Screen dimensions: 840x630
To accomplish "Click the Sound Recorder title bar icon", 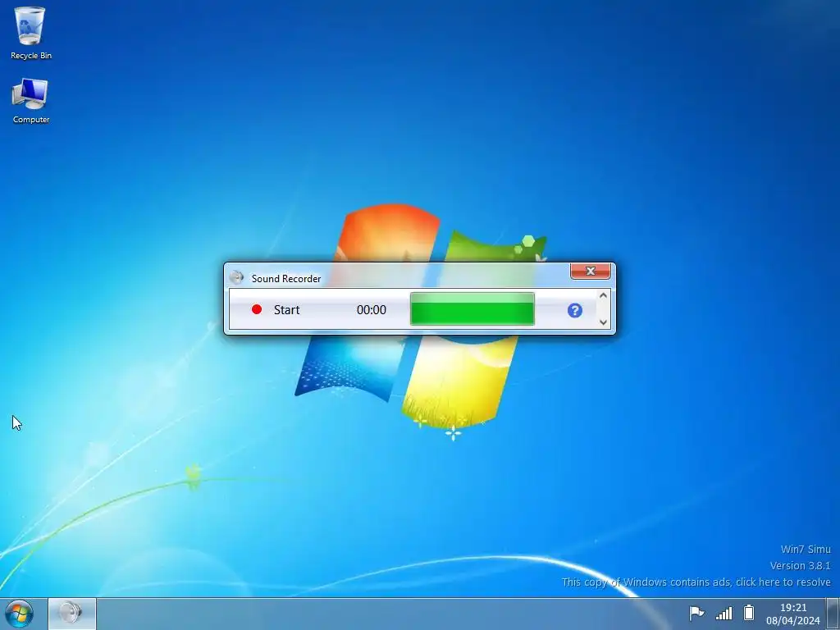I will (x=236, y=278).
